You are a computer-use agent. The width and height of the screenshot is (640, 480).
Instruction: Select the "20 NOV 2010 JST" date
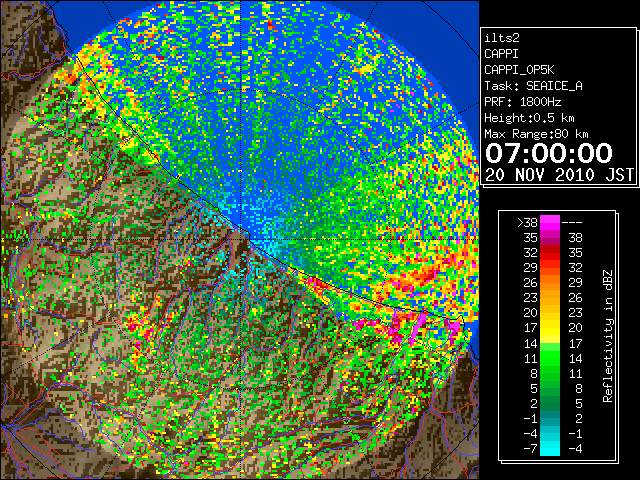[x=559, y=175]
